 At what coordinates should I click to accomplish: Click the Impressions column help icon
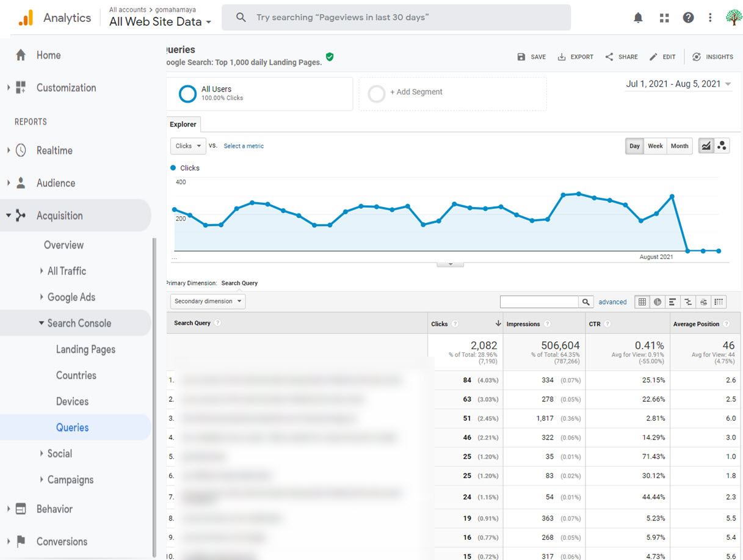click(x=547, y=324)
